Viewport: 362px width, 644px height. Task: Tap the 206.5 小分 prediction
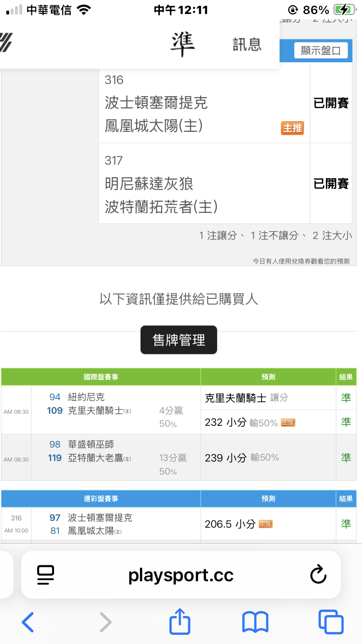click(230, 524)
